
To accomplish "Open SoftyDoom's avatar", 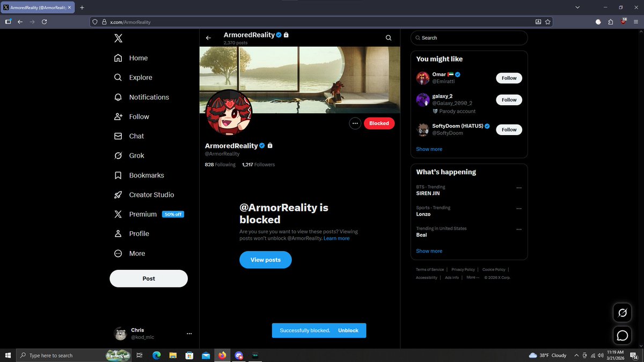I will coord(423,130).
